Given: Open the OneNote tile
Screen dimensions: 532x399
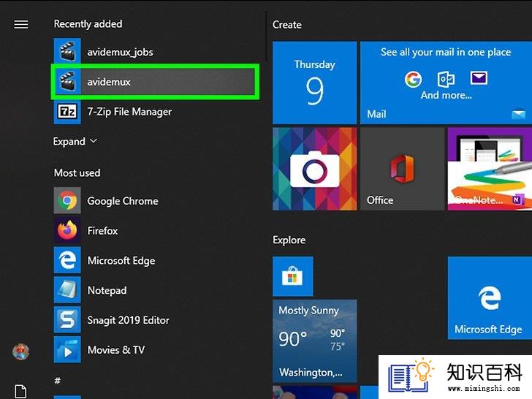Looking at the screenshot, I should (x=490, y=169).
